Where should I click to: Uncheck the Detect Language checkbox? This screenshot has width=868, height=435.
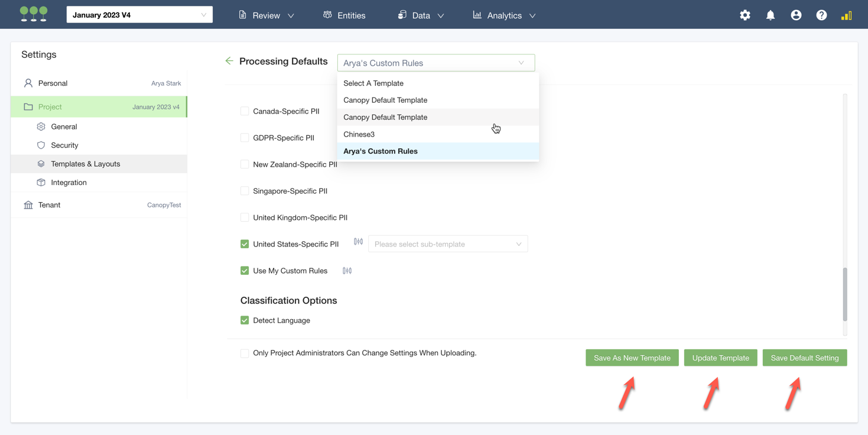245,320
